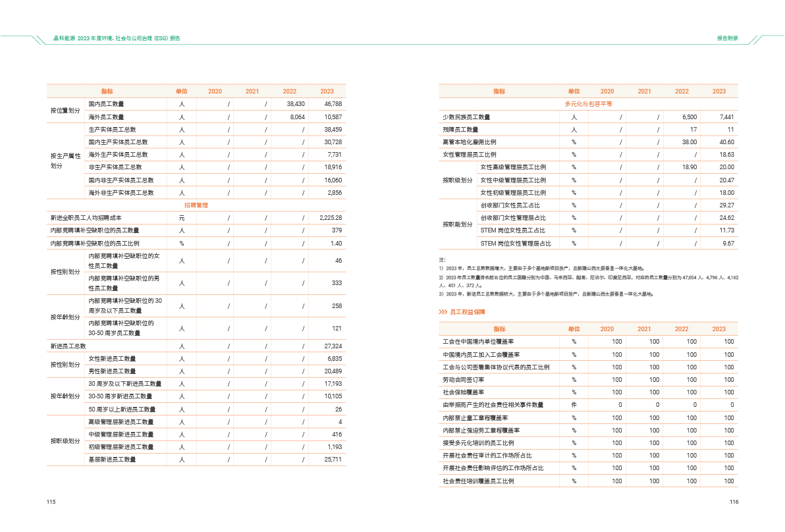The width and height of the screenshot is (785, 532).
Task: Click page number 115 at bottom left
Action: (x=51, y=502)
